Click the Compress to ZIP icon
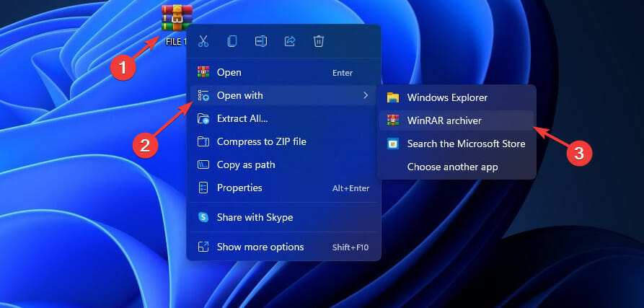The width and height of the screenshot is (644, 308). (x=203, y=141)
